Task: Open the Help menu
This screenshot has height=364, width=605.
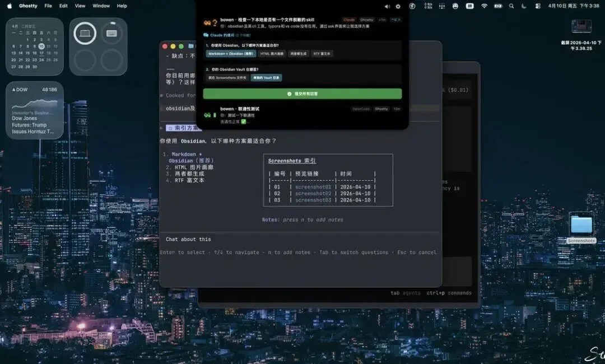Action: (x=122, y=6)
